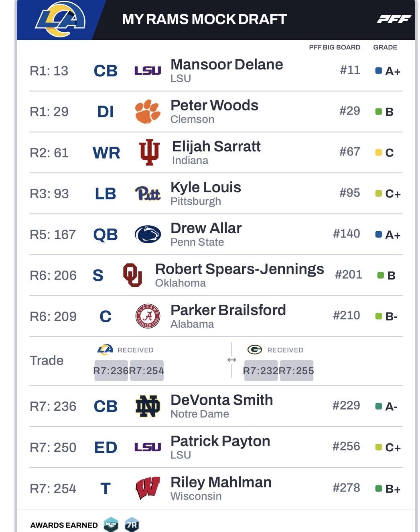Click the Wisconsin W logo
Viewport: 420px width, 532px height.
pyautogui.click(x=148, y=488)
